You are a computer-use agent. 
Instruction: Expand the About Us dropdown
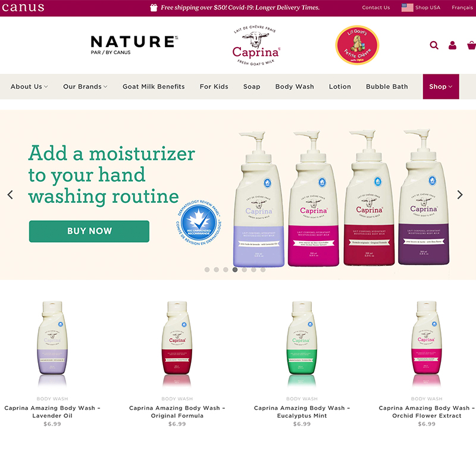point(29,86)
